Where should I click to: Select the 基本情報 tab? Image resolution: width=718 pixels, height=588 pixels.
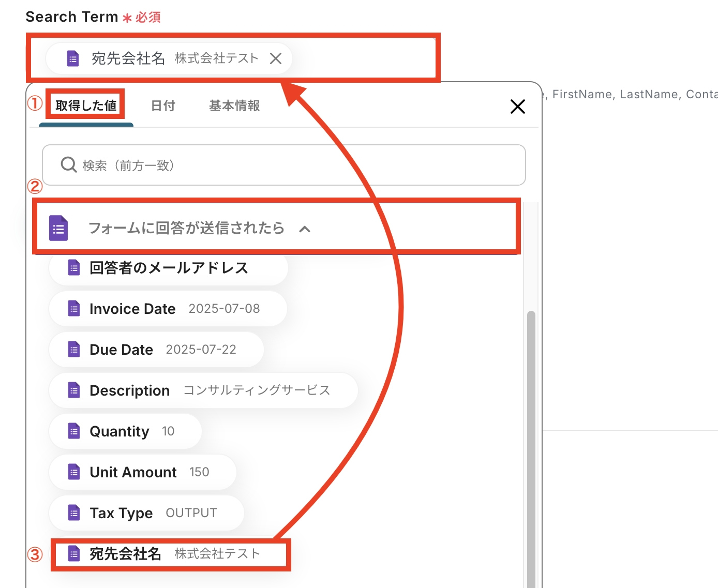[234, 105]
